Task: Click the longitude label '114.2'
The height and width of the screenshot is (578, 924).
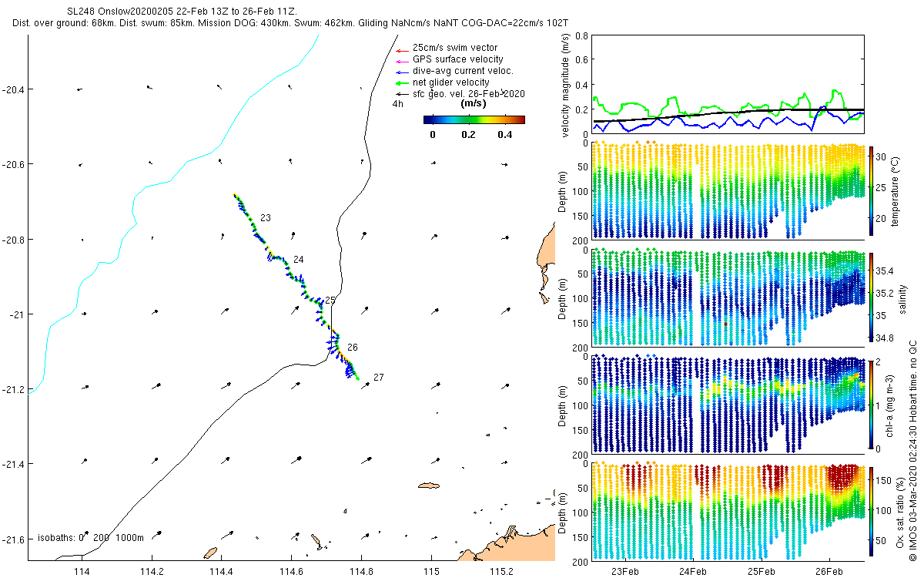Action: [x=152, y=572]
